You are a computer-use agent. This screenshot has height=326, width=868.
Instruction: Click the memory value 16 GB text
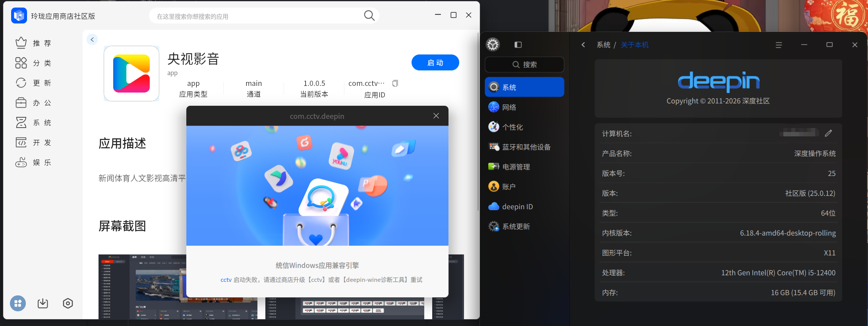click(x=803, y=293)
